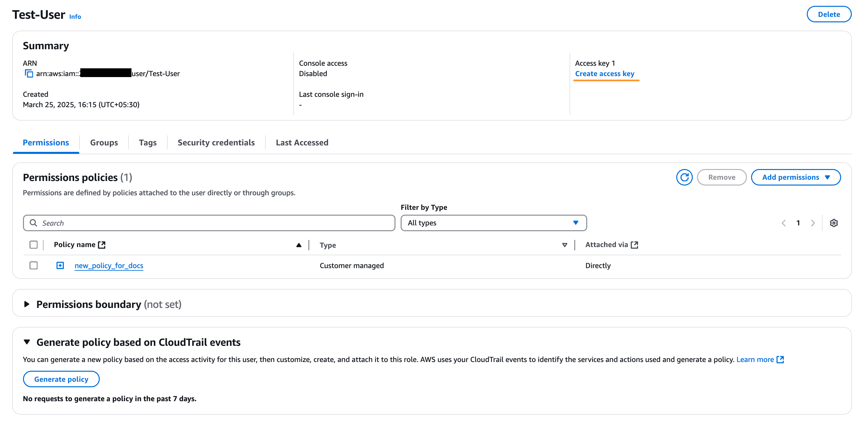Screen dimensions: 868x430
Task: Sort by Policy name ascending arrow
Action: (x=299, y=245)
